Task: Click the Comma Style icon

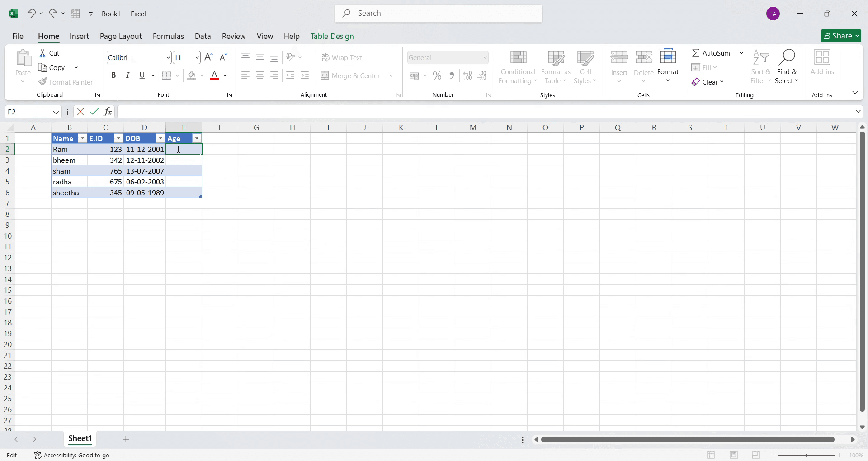Action: [452, 76]
